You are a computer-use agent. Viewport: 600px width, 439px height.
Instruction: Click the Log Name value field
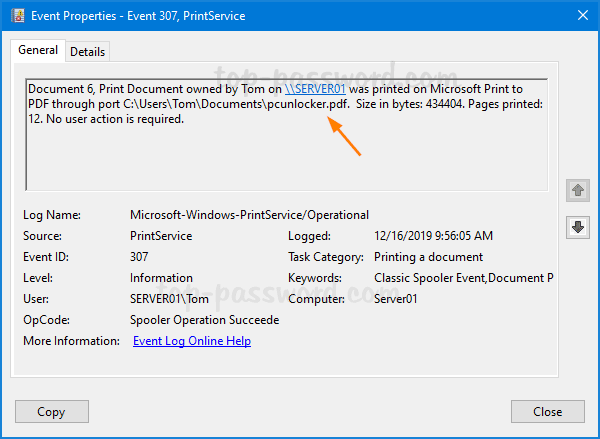click(x=249, y=215)
